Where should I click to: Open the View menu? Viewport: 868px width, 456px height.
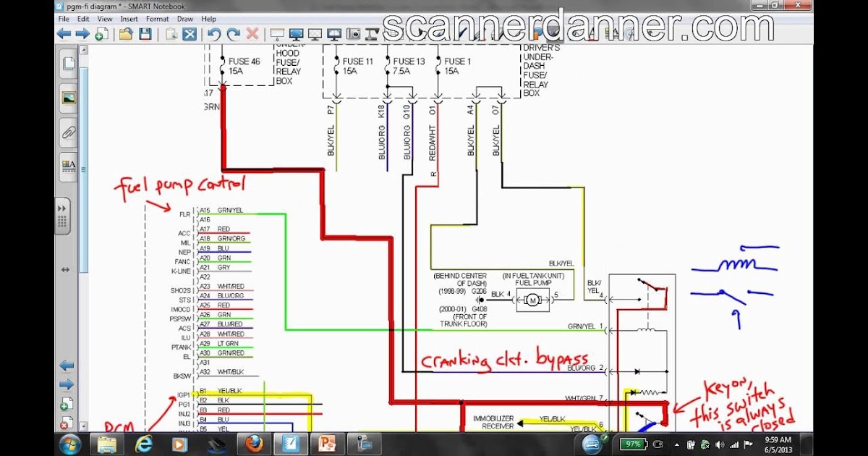tap(106, 19)
